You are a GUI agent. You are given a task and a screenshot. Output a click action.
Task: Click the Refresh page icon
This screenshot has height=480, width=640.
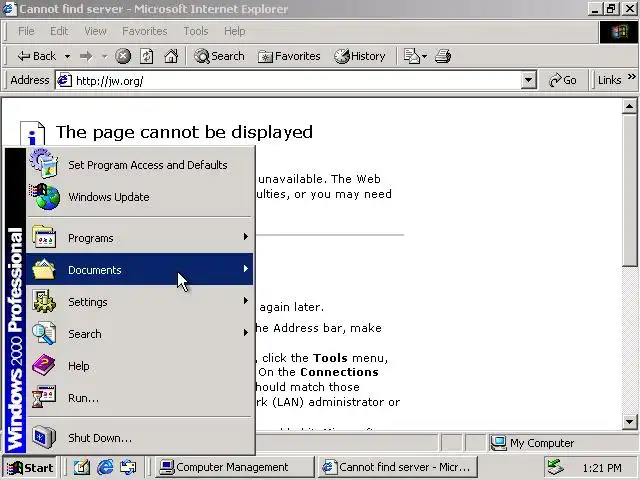click(x=147, y=56)
